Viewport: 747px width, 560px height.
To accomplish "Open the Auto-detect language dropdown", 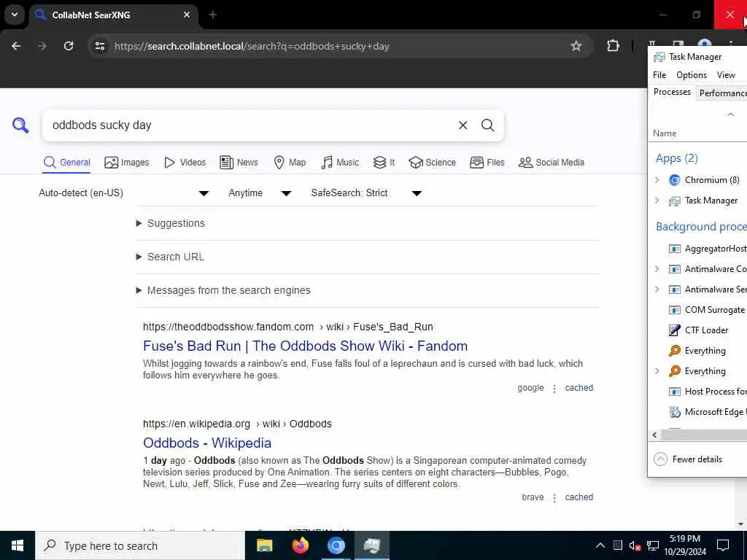I will point(124,192).
